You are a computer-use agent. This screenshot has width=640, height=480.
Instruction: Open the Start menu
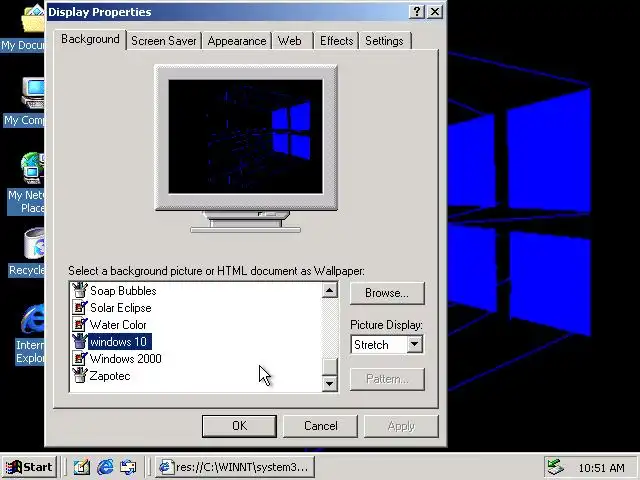29,467
